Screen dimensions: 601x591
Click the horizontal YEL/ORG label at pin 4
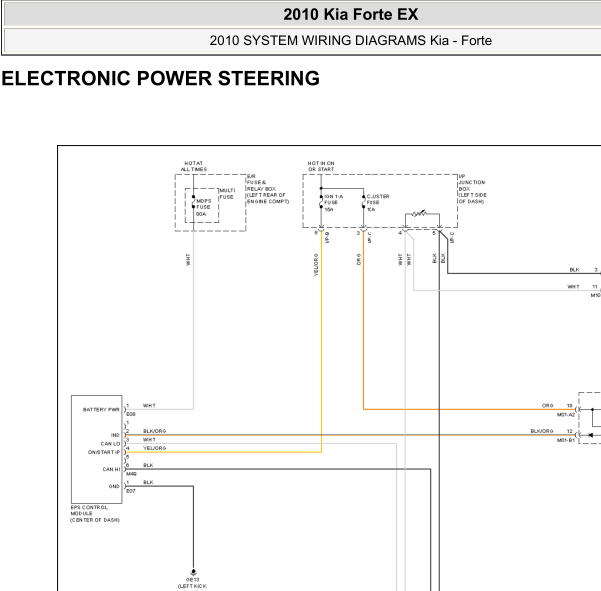154,448
